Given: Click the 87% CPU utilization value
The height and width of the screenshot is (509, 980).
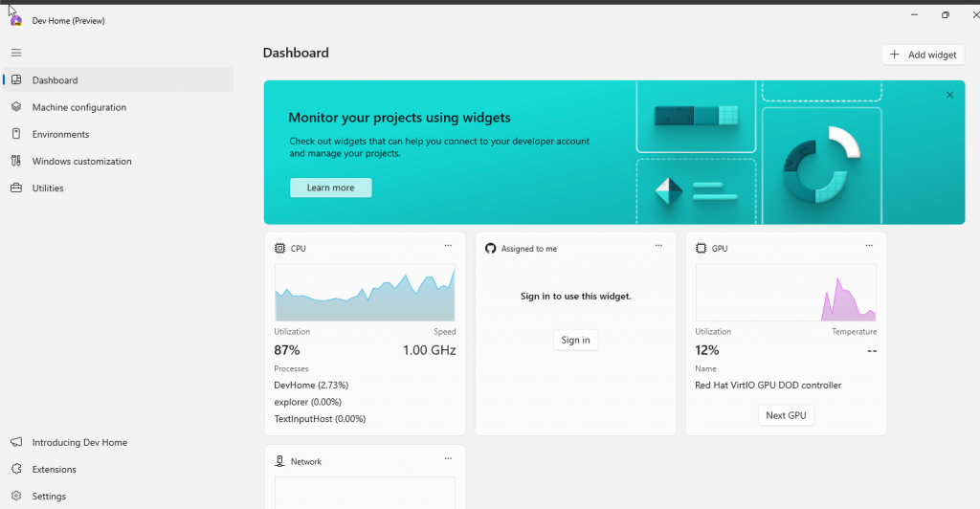Looking at the screenshot, I should [287, 350].
